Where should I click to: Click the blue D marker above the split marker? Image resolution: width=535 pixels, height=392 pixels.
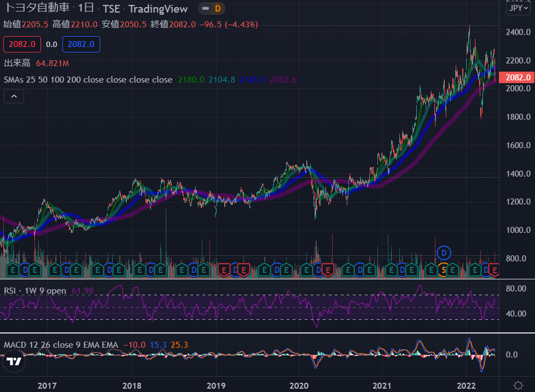444,253
